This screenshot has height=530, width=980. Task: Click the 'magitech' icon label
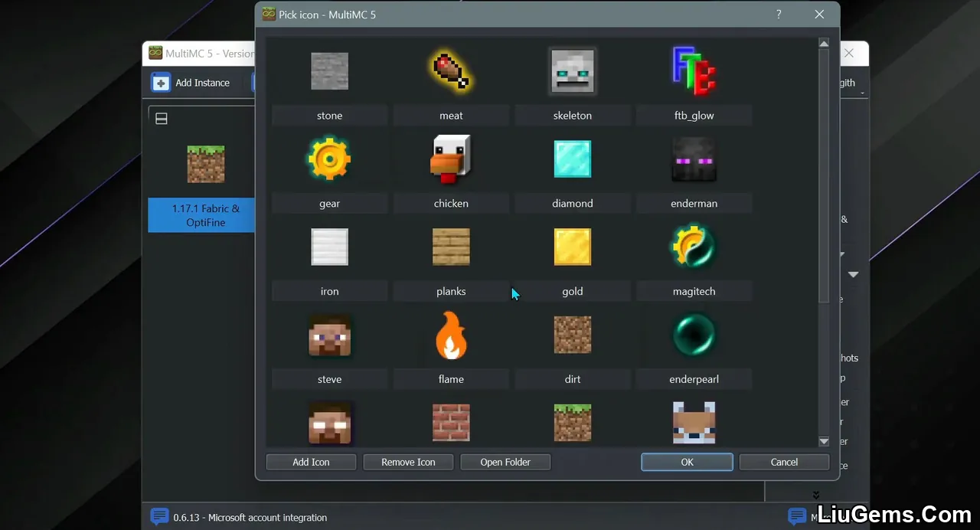[694, 291]
